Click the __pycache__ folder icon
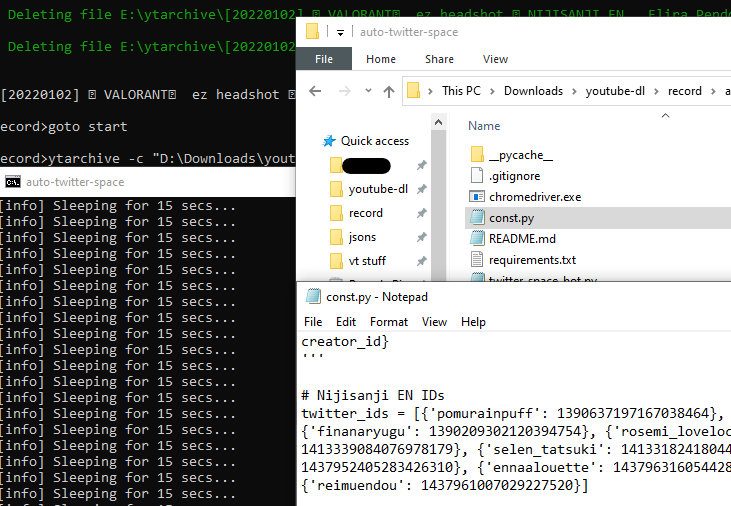731x506 pixels. (x=477, y=154)
